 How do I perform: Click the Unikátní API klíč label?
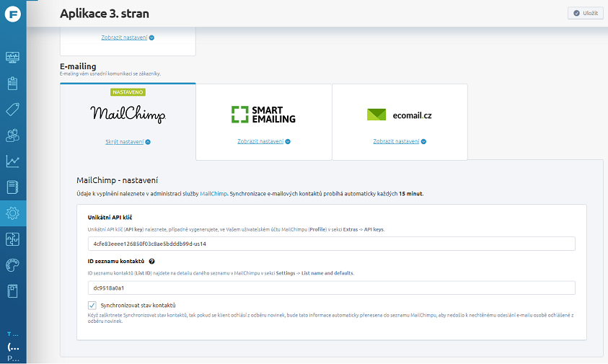click(x=110, y=218)
